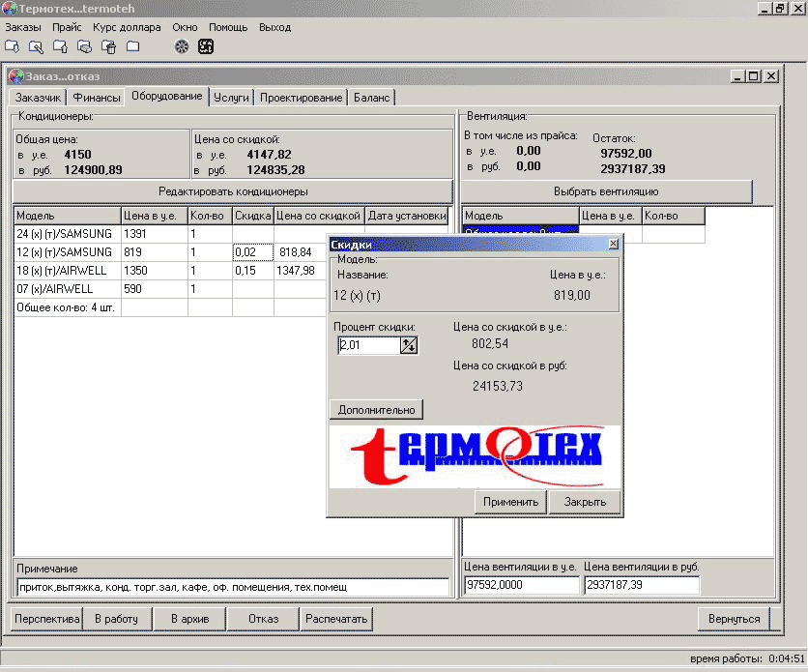
Task: Apply the discount with the Применить button
Action: pos(510,502)
